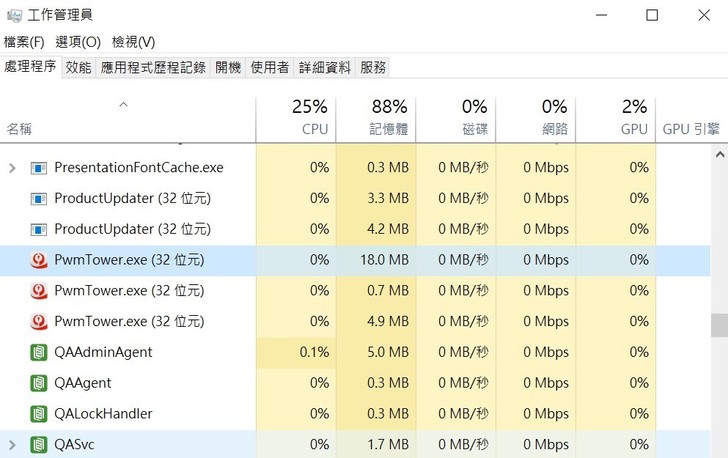Viewport: 728px width, 458px height.
Task: Click the QASvc process icon
Action: [39, 444]
